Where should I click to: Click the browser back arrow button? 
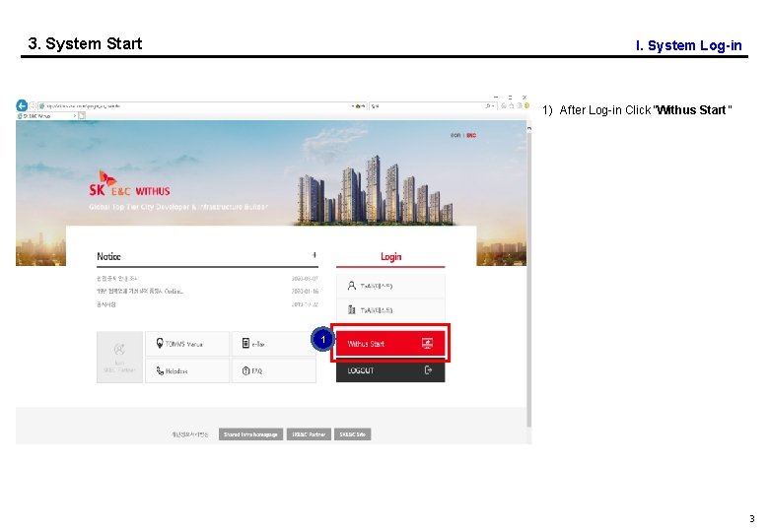[22, 105]
